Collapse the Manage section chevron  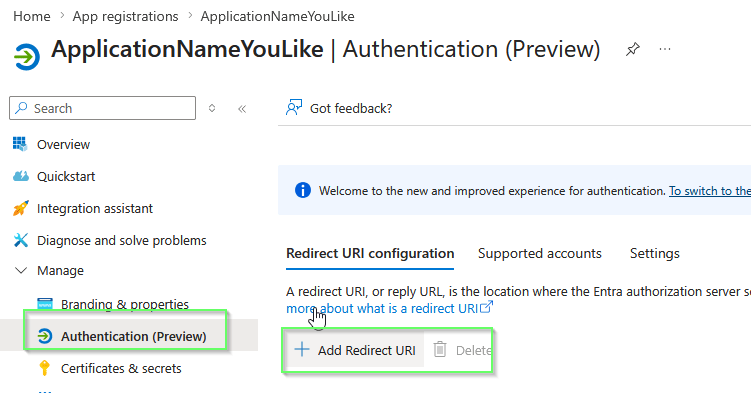pos(21,270)
